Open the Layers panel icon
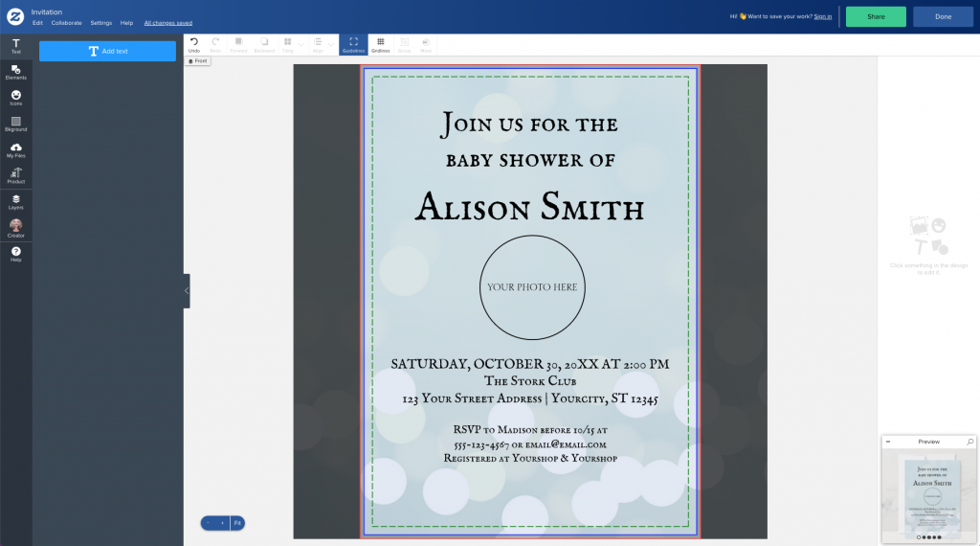 coord(16,201)
